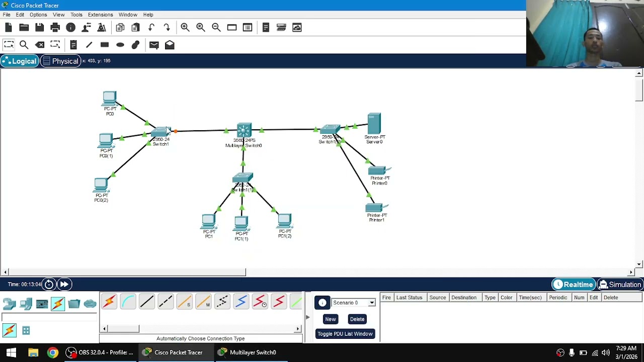This screenshot has width=644, height=362.
Task: Switch to Simulation mode
Action: (x=620, y=285)
